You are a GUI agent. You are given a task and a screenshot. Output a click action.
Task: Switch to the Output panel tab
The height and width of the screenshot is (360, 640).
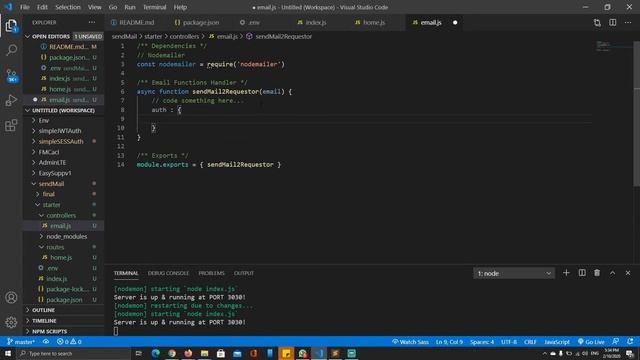(x=244, y=273)
